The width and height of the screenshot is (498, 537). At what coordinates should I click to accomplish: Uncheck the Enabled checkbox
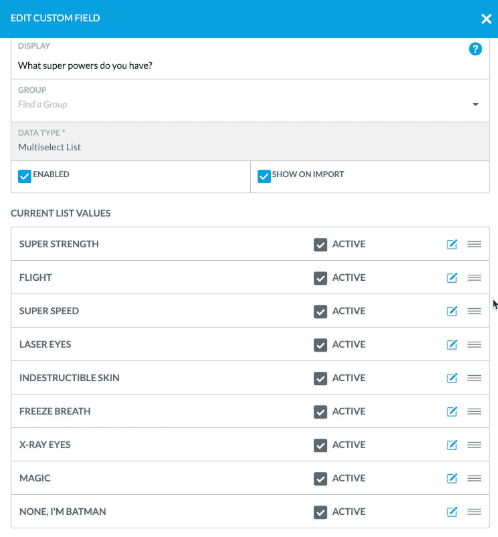coord(25,176)
